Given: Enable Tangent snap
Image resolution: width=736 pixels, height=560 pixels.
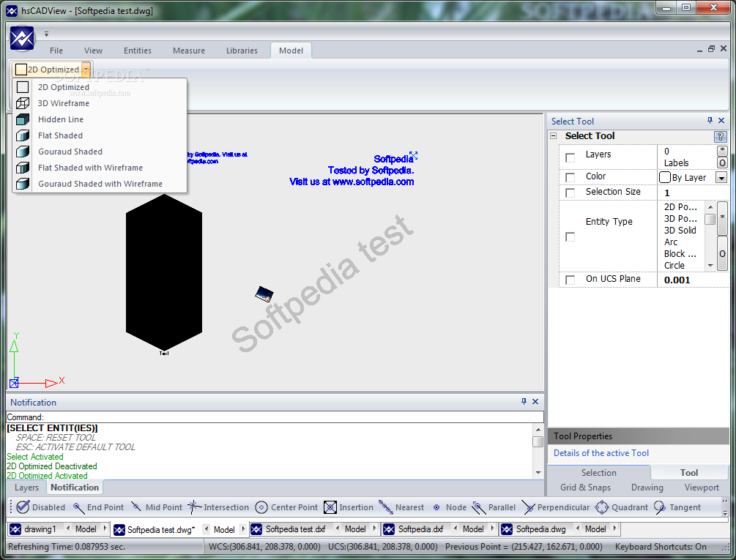Looking at the screenshot, I should [x=677, y=507].
